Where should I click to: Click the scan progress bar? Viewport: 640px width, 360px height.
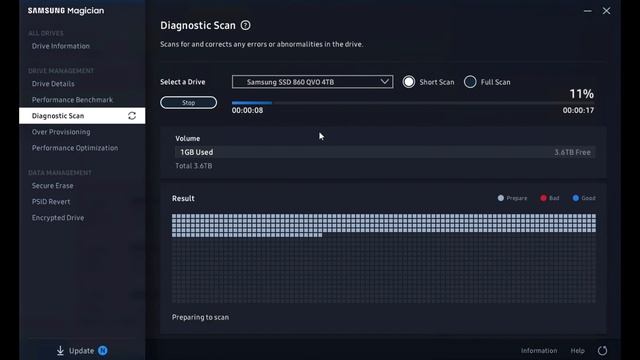tap(413, 103)
